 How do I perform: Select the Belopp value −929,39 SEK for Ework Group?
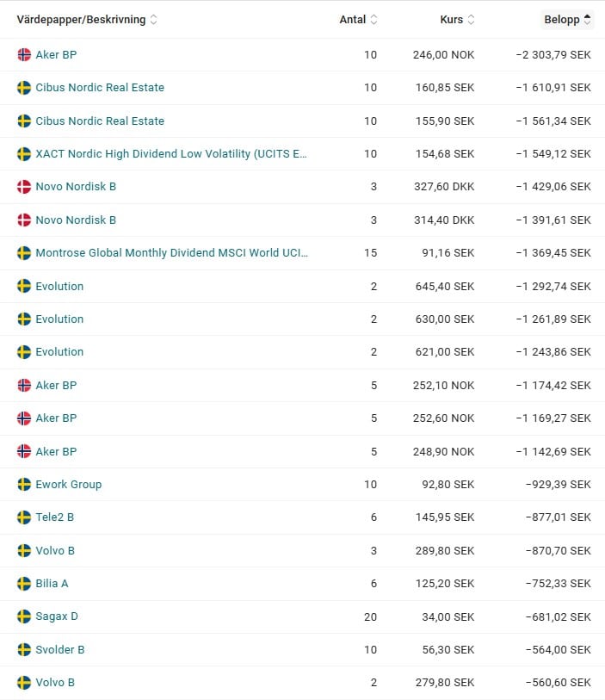point(558,485)
